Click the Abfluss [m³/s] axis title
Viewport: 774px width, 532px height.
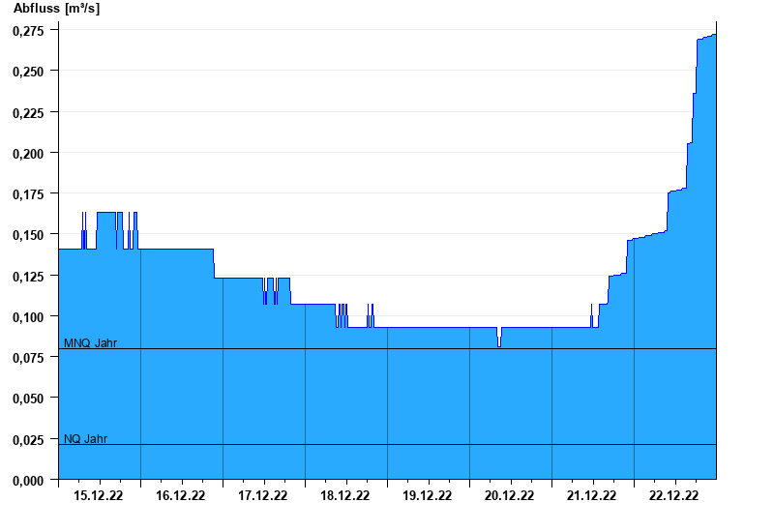pos(56,9)
